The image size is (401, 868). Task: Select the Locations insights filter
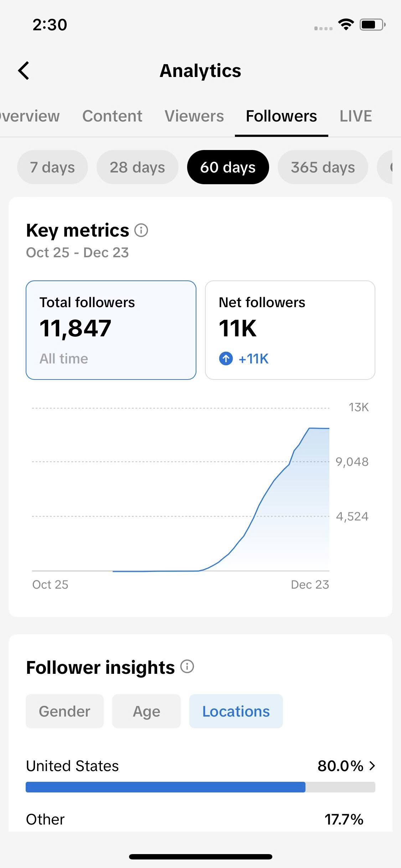tap(236, 711)
